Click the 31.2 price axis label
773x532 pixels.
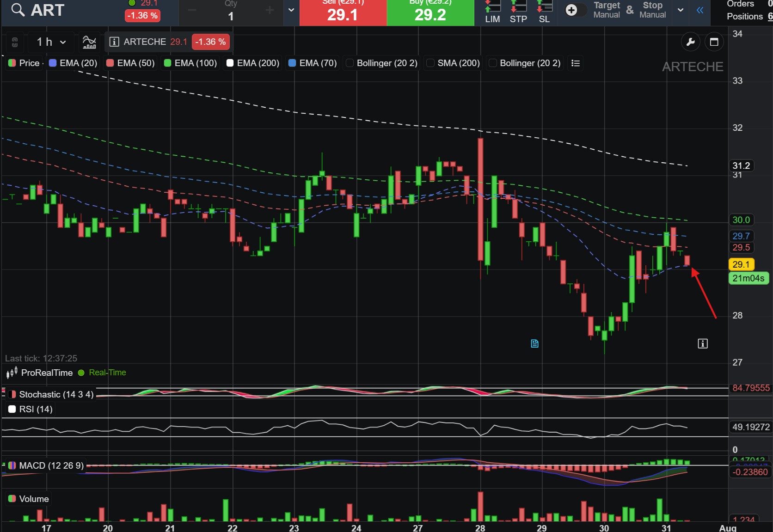pos(741,165)
